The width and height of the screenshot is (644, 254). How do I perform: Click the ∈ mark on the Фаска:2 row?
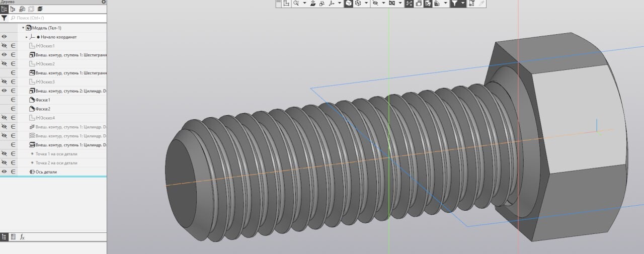click(x=13, y=109)
